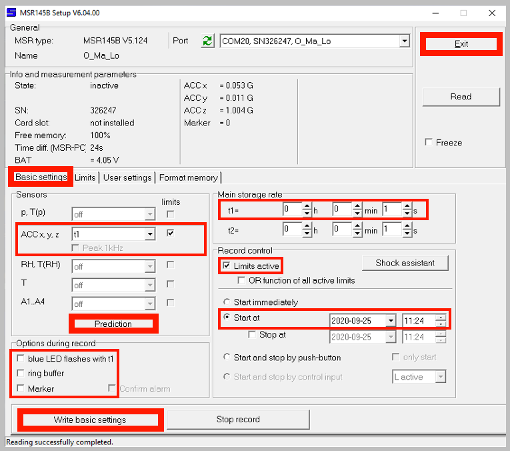Click Write basic settings button

[x=90, y=420]
